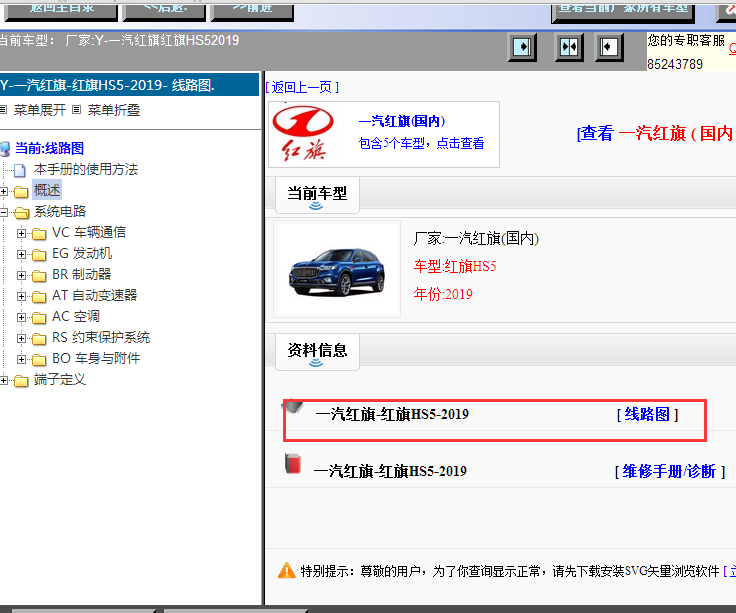Click the 车型:红旗HS5 text
This screenshot has width=736, height=613.
point(455,267)
